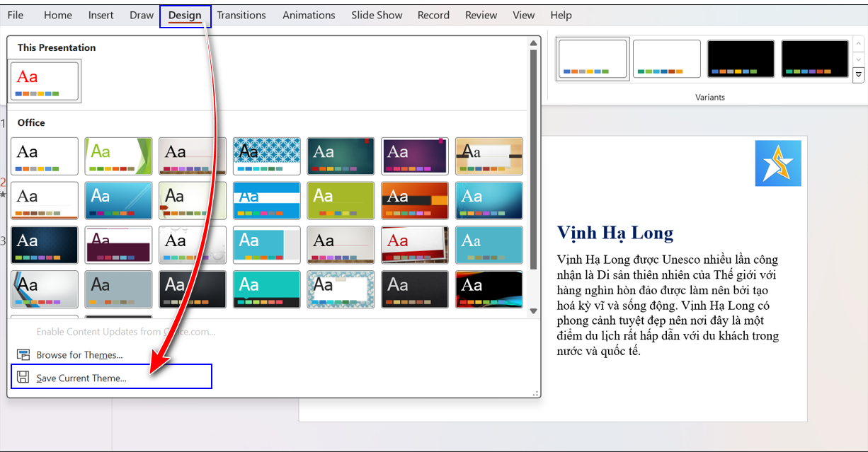The height and width of the screenshot is (452, 868).
Task: Pick the teal theme in bottom row
Action: tap(266, 289)
